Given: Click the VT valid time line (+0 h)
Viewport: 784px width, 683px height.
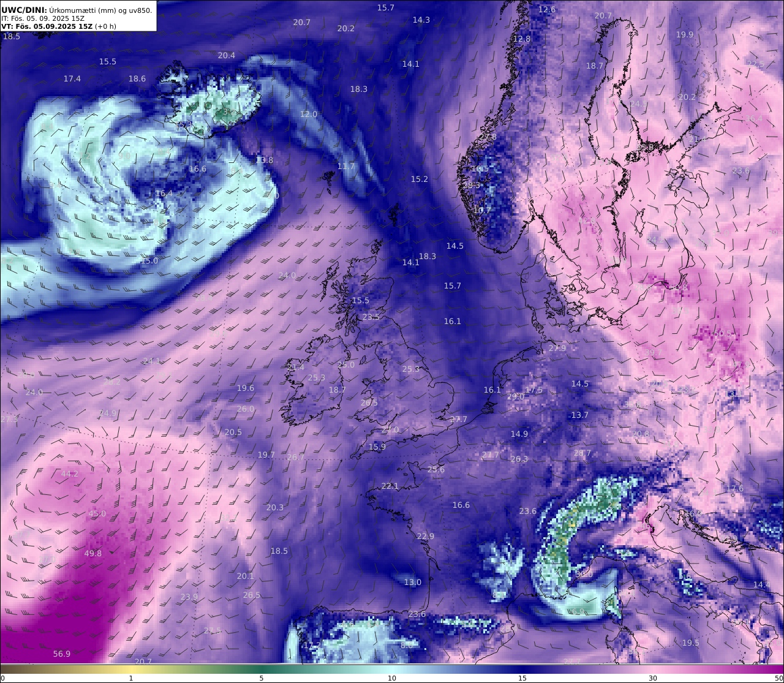Looking at the screenshot, I should [x=59, y=26].
